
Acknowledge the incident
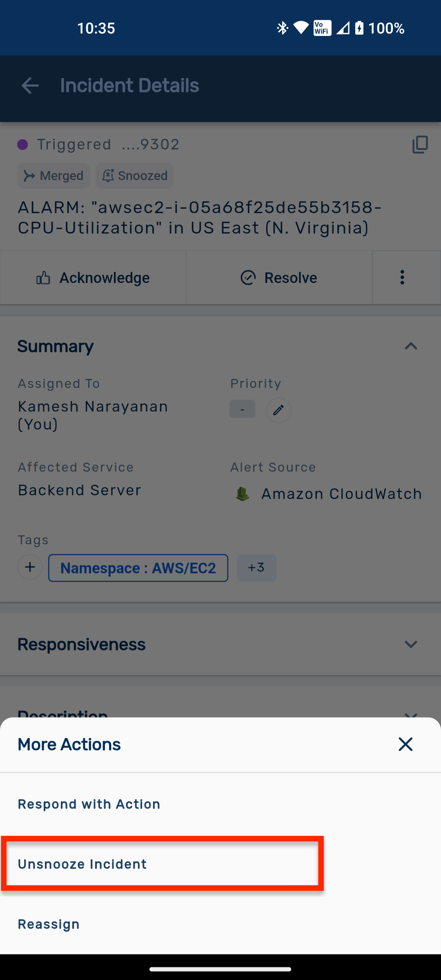pyautogui.click(x=93, y=278)
